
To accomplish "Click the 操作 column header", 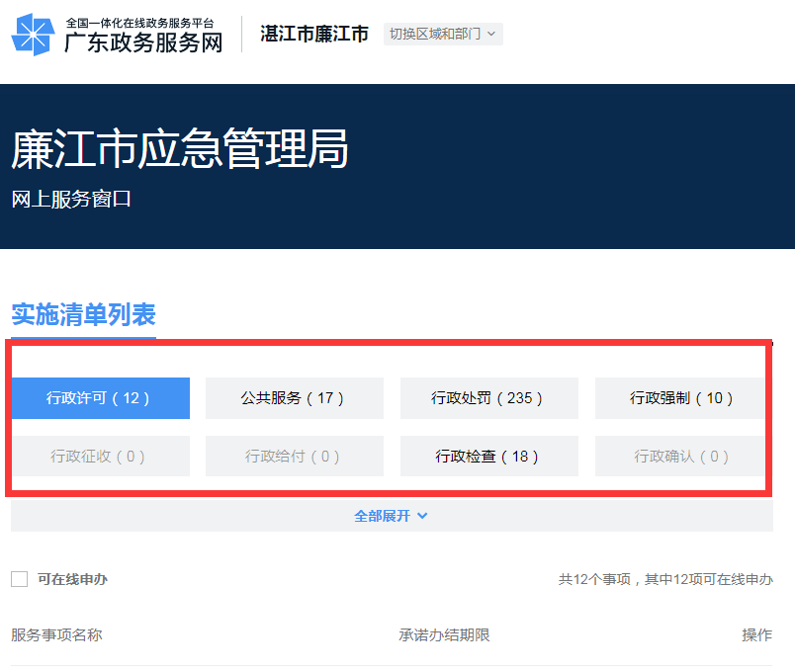I will pos(757,634).
